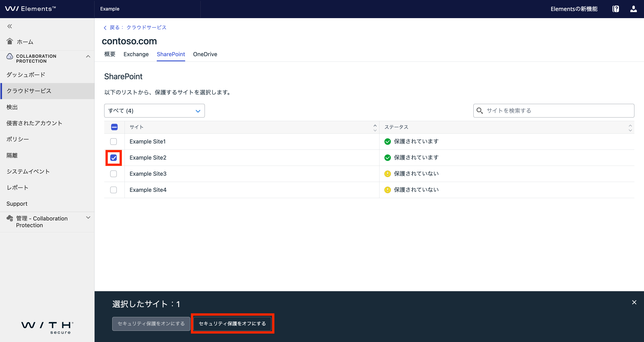Check the Example Site3 checkbox
Image resolution: width=644 pixels, height=342 pixels.
pos(114,174)
